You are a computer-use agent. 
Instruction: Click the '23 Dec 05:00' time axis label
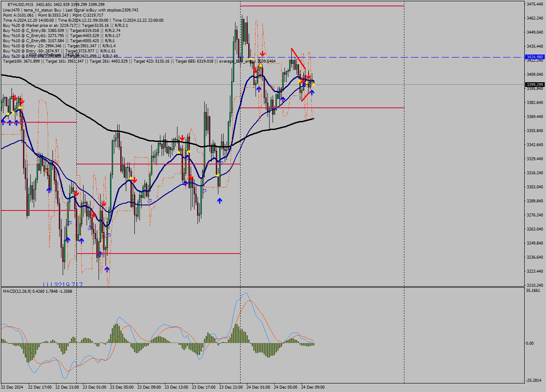pyautogui.click(x=122, y=387)
